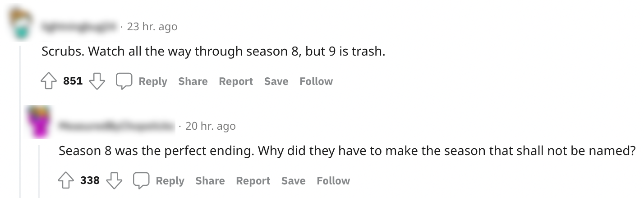Open the '23 hr. ago' comment timestamp

[152, 27]
